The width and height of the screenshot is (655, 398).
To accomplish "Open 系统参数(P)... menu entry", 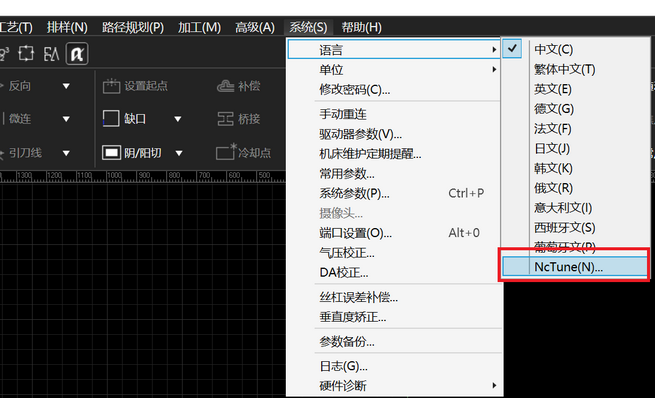I will click(x=394, y=193).
